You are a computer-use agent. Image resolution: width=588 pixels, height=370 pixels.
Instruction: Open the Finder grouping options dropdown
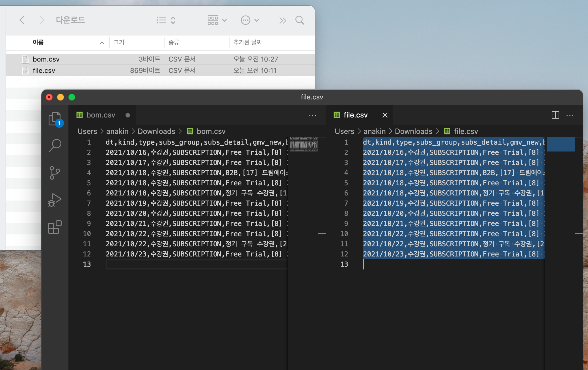click(x=217, y=20)
